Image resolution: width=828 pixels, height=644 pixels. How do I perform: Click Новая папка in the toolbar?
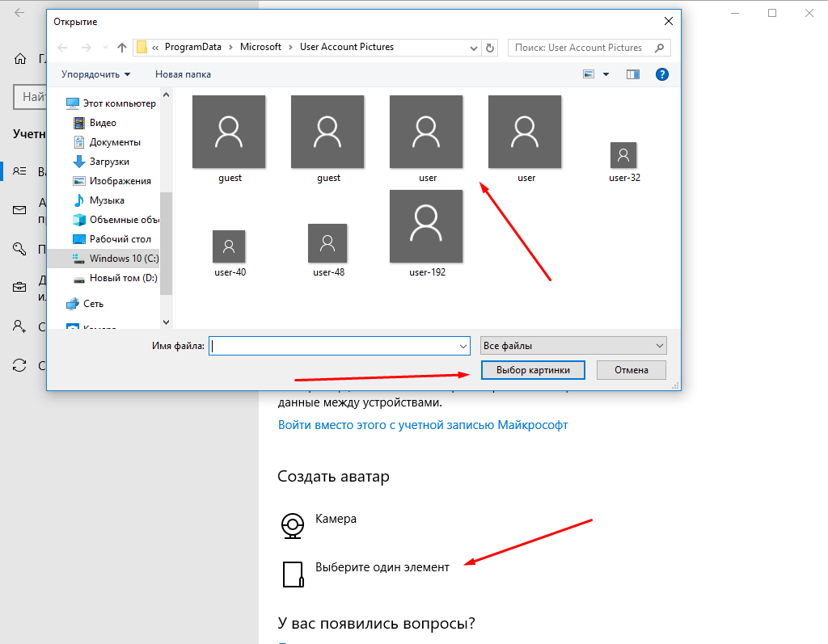(183, 74)
